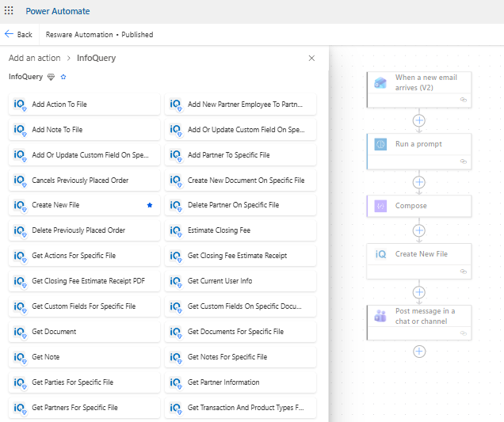Open the app launcher waffle icon
This screenshot has height=422, width=504.
pos(9,11)
